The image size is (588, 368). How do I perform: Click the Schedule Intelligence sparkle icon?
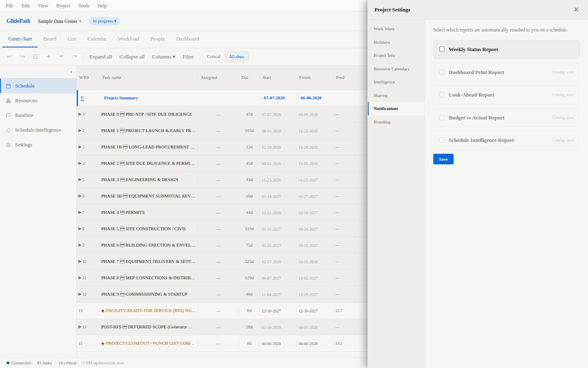pyautogui.click(x=8, y=130)
